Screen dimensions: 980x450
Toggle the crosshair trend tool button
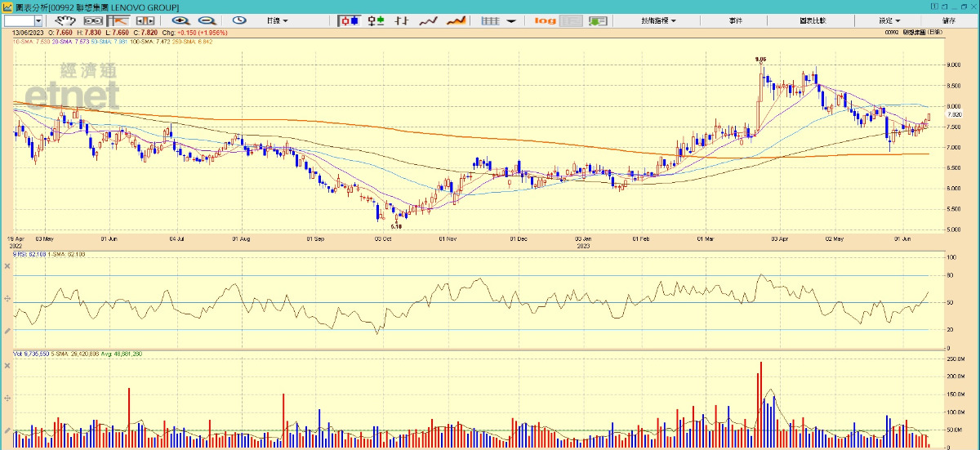(x=121, y=20)
